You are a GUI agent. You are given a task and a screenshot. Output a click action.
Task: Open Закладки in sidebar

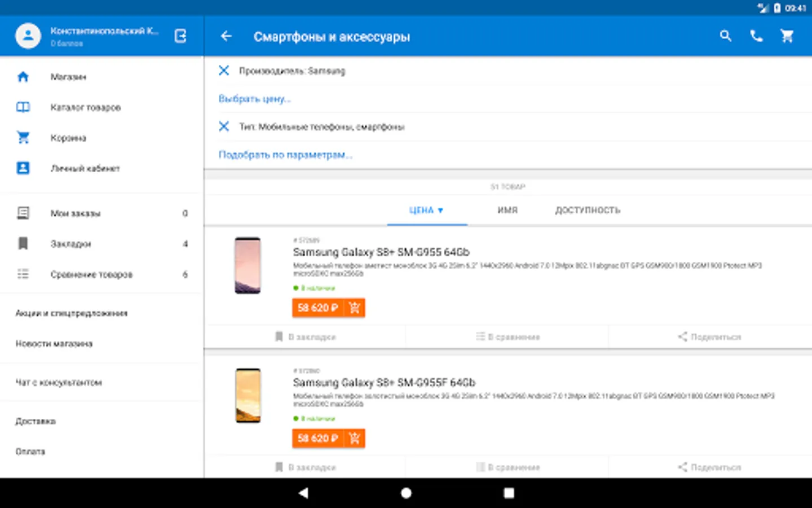click(x=101, y=244)
